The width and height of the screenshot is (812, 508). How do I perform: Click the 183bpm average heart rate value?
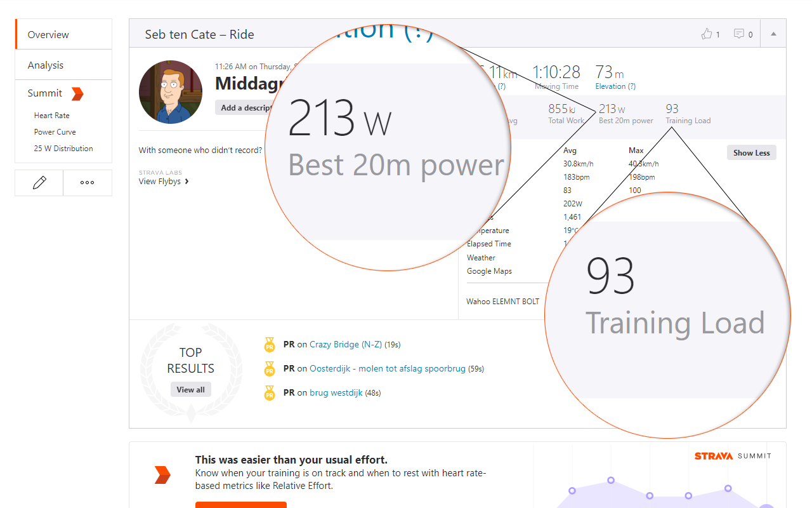click(577, 177)
